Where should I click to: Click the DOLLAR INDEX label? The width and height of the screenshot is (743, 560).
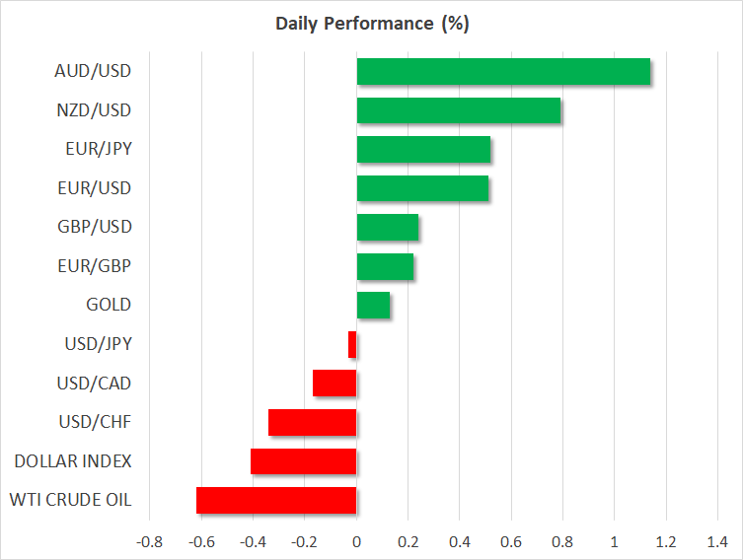point(73,461)
